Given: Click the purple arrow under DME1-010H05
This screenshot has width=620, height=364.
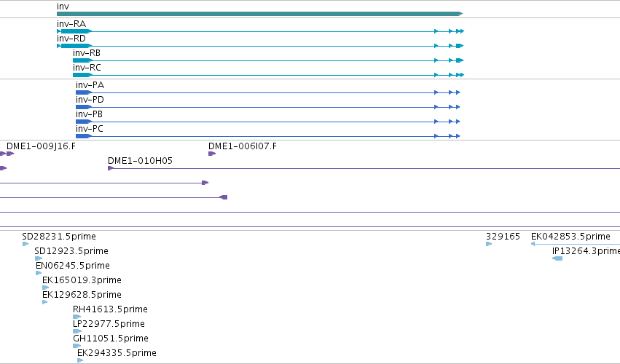Looking at the screenshot, I should pyautogui.click(x=111, y=168).
